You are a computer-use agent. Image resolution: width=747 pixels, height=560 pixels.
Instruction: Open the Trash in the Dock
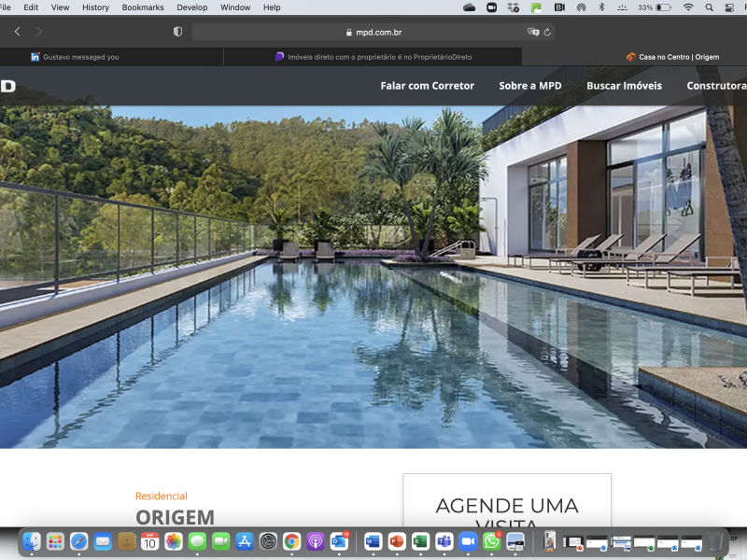714,541
